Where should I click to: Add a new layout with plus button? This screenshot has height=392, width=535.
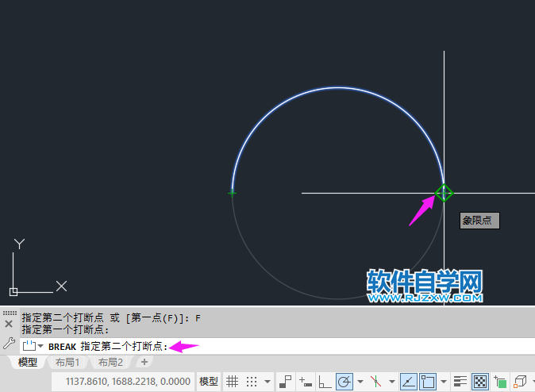(144, 362)
